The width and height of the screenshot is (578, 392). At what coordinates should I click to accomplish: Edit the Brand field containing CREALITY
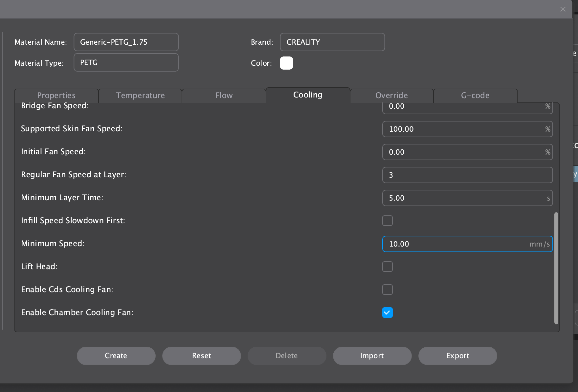332,42
